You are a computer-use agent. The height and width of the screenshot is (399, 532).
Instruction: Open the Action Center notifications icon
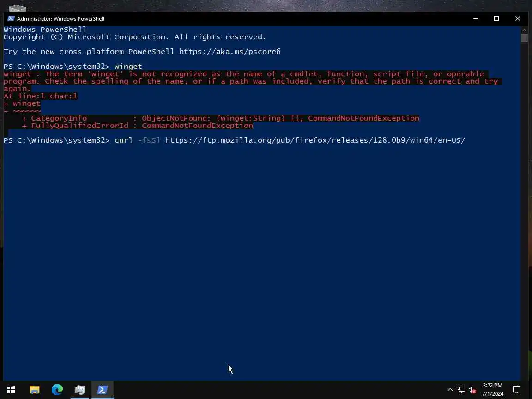coord(516,389)
